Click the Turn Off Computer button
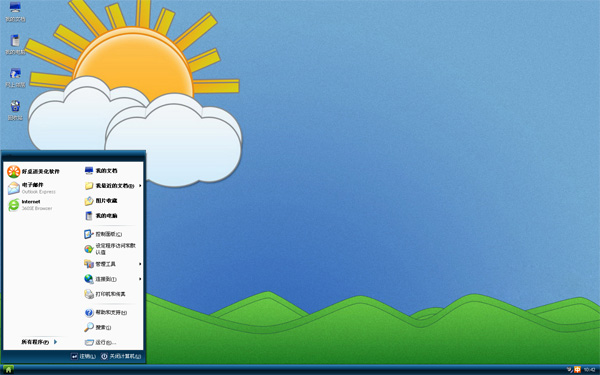Viewport: 600px width, 375px height. click(121, 356)
